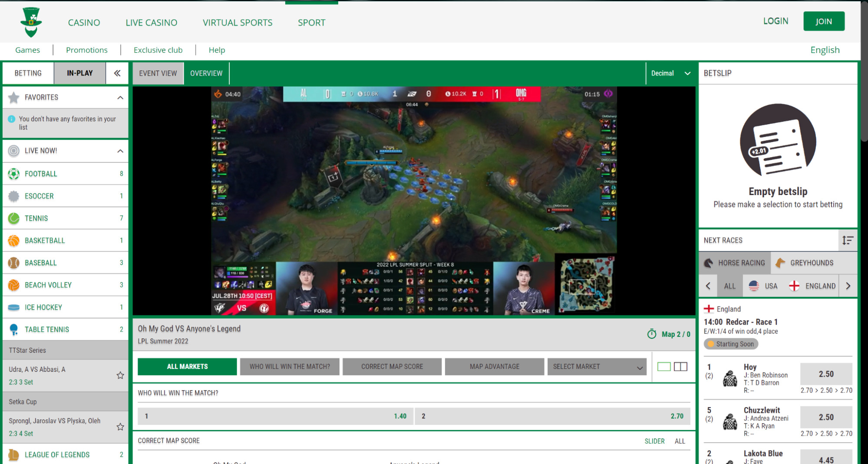
Task: Click the Join button
Action: tap(824, 21)
